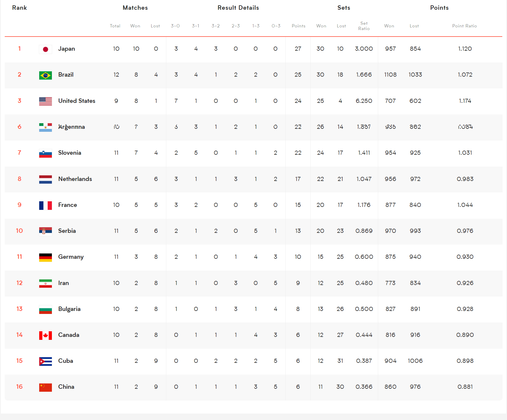Click the Japan flag icon

pos(45,49)
